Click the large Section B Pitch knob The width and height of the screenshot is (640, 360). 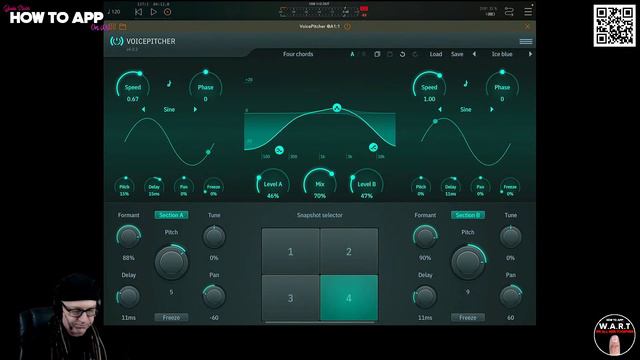click(x=468, y=262)
